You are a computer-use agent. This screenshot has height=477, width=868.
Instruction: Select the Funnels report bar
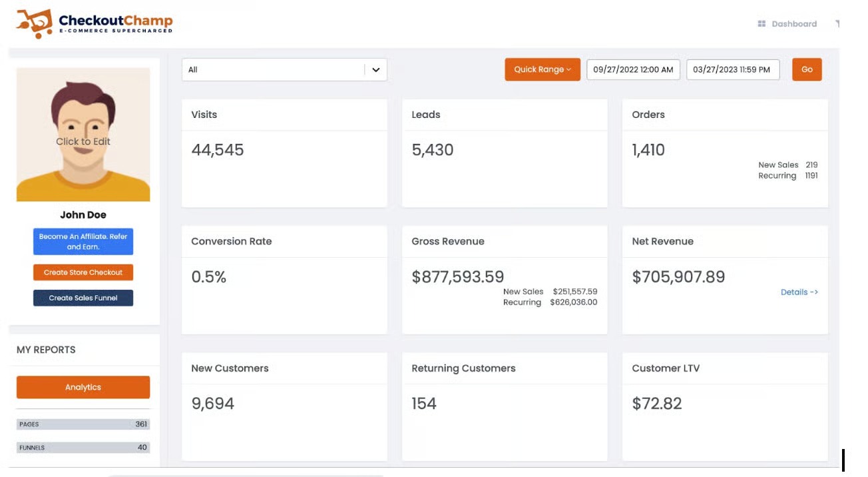83,448
